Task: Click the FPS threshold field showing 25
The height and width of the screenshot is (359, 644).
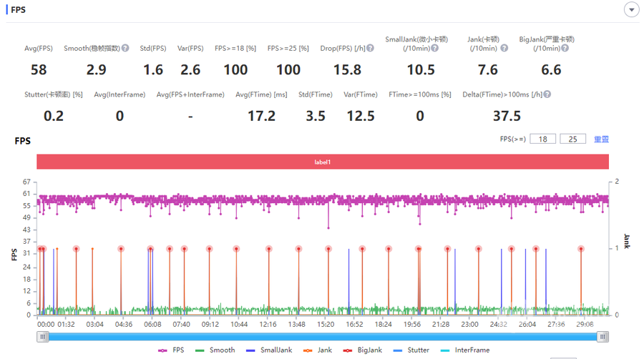Action: (x=573, y=139)
